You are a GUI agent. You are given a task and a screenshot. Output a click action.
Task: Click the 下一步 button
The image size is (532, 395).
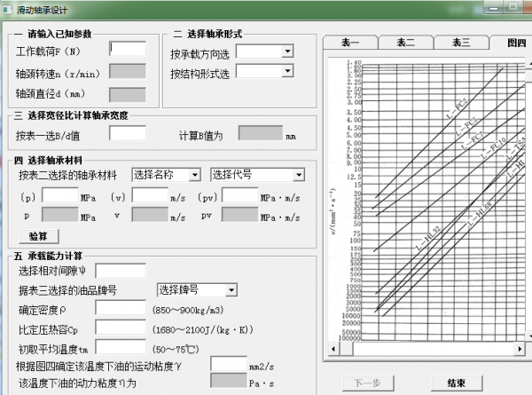(368, 383)
